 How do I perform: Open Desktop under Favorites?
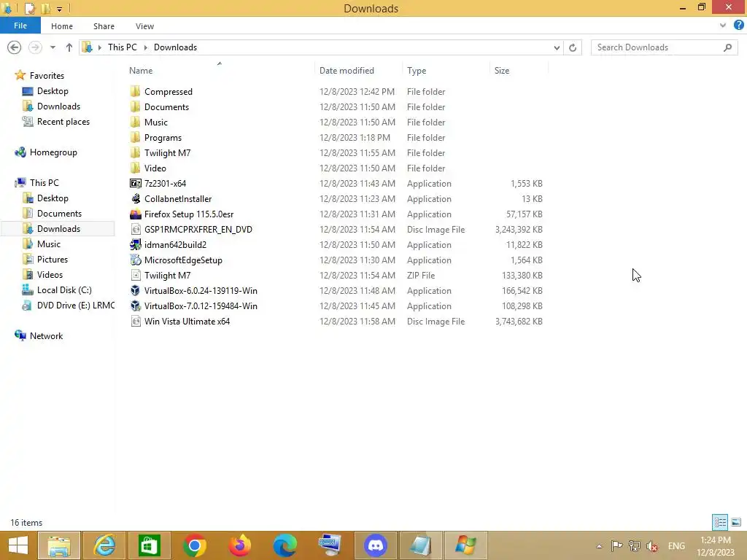(53, 91)
